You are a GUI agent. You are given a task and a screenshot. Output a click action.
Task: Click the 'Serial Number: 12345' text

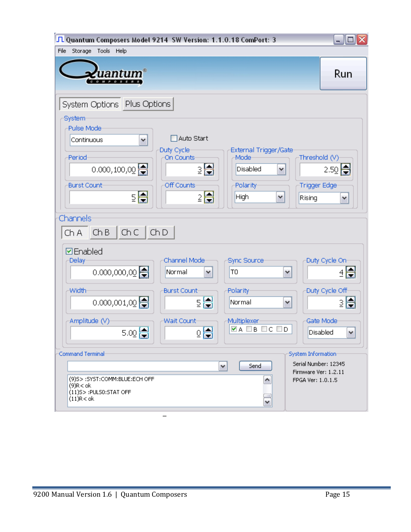pos(319,364)
